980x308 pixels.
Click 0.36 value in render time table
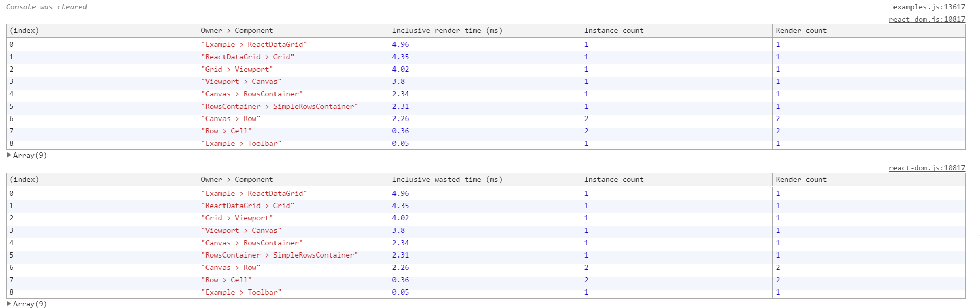click(x=401, y=131)
